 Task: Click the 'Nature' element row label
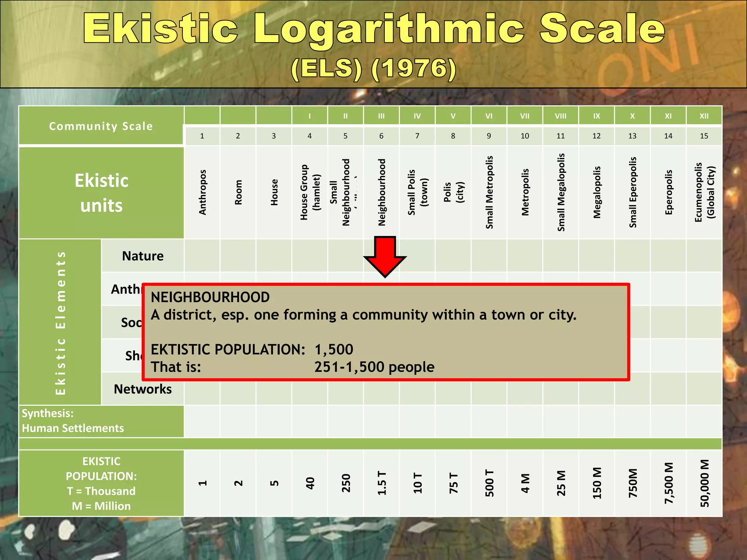143,256
